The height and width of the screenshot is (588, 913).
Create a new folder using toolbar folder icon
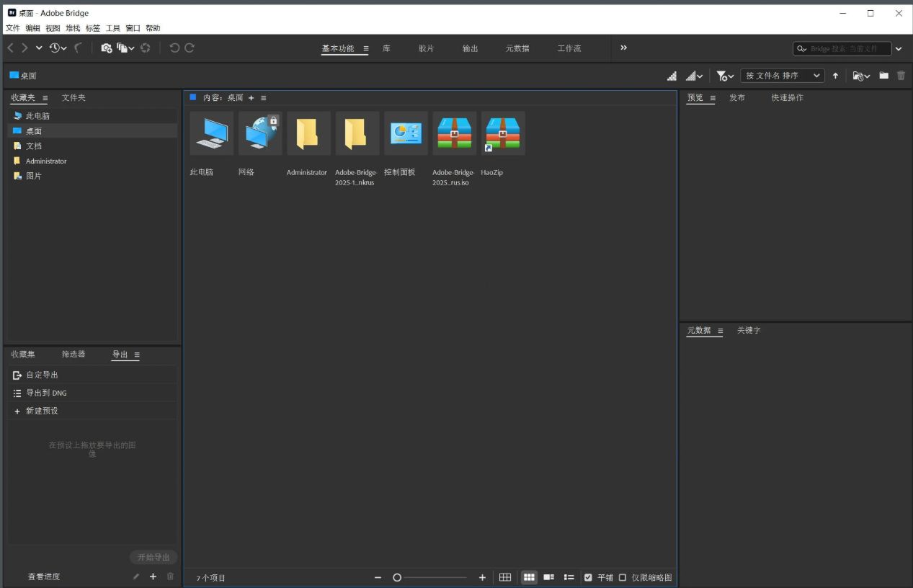(883, 75)
